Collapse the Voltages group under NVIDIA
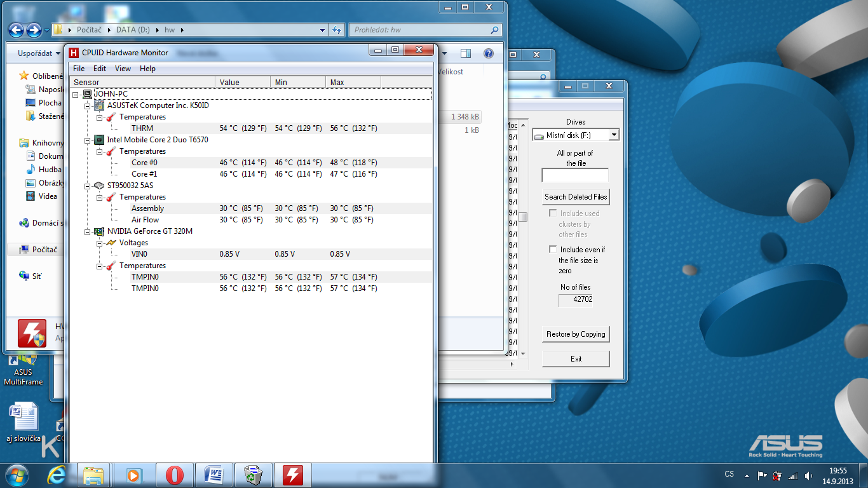The width and height of the screenshot is (868, 488). (99, 243)
